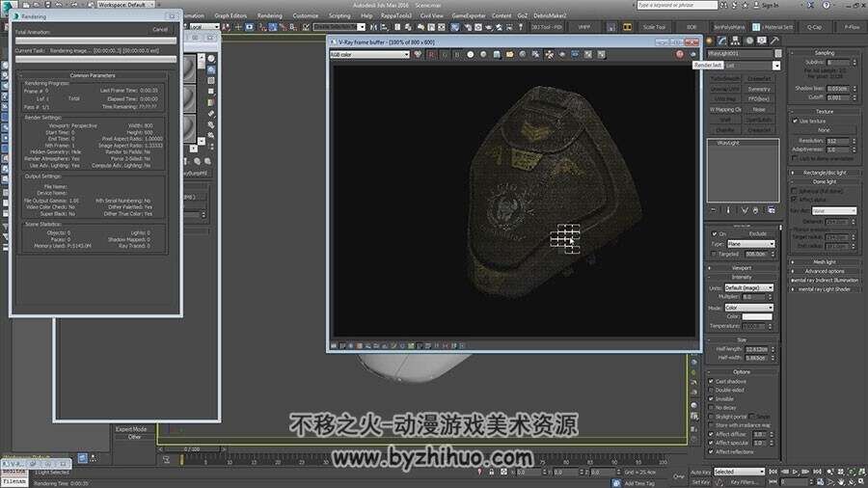The height and width of the screenshot is (488, 868).
Task: Click the Play animation button
Action: tap(796, 472)
